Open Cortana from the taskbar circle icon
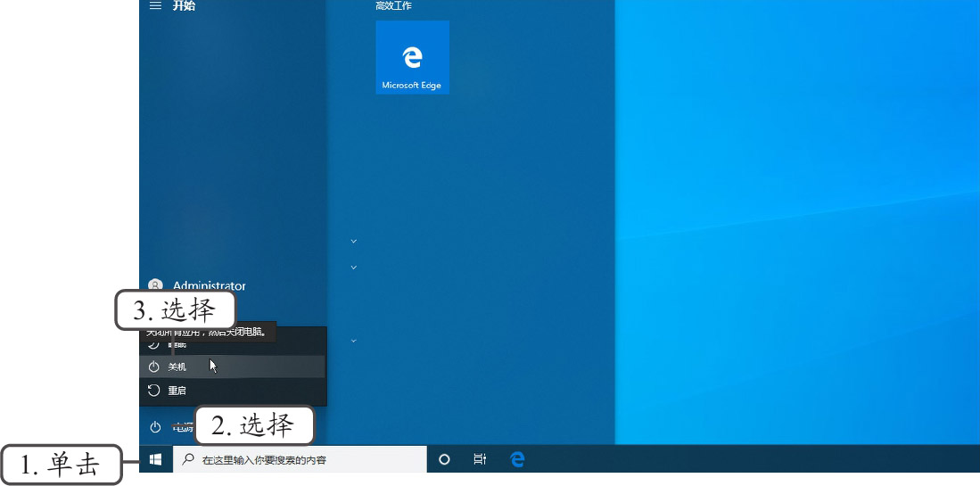 tap(444, 459)
